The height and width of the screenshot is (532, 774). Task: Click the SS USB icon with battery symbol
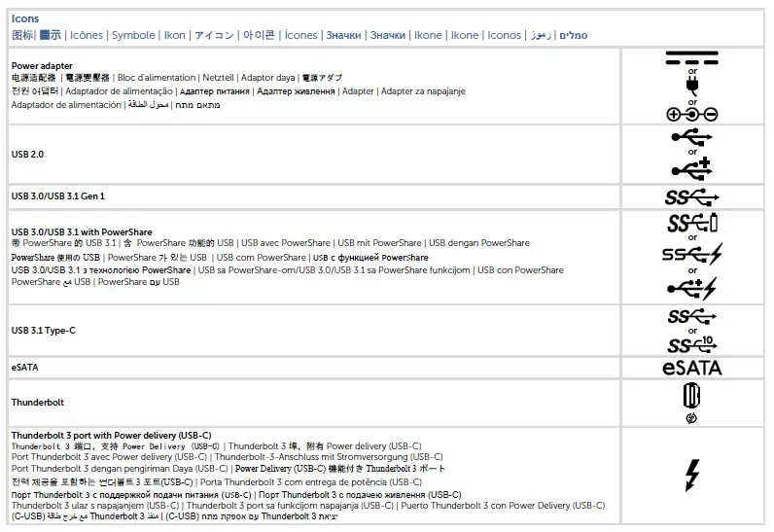click(692, 223)
